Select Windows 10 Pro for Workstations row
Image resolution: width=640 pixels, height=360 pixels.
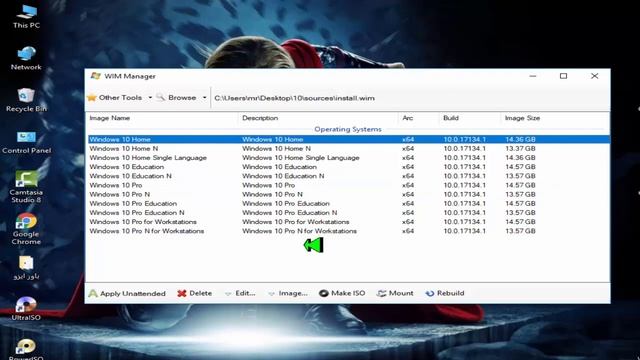pyautogui.click(x=349, y=222)
